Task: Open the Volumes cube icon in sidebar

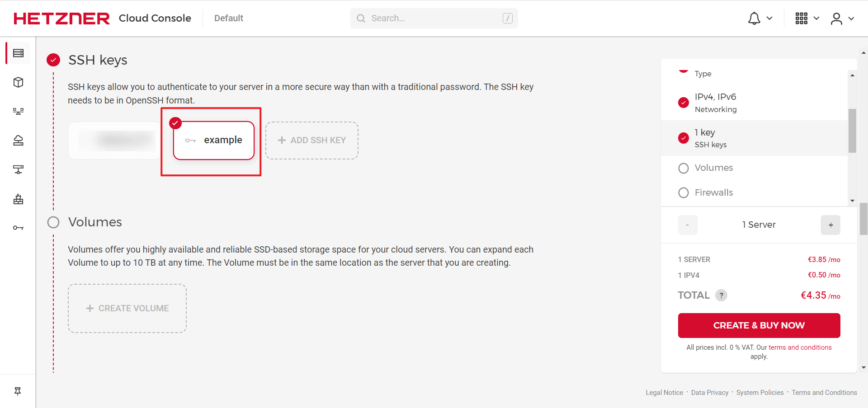Action: pos(18,82)
